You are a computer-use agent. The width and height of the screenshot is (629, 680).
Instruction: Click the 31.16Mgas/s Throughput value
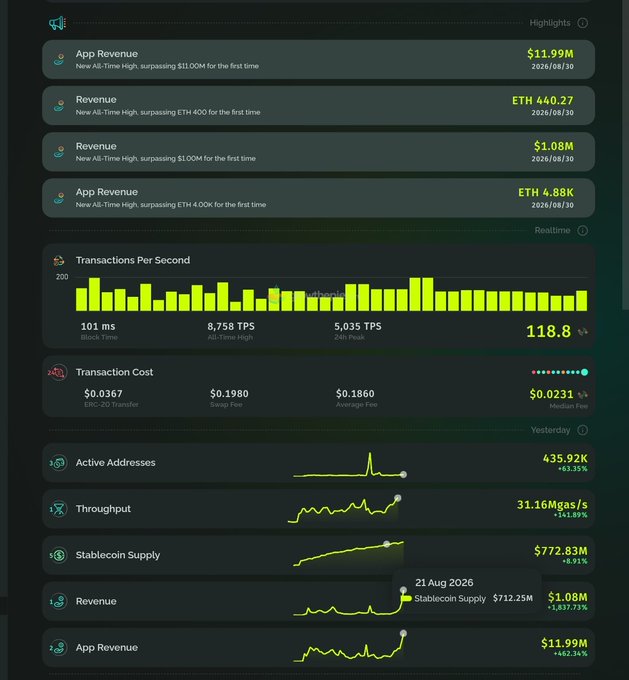point(552,505)
